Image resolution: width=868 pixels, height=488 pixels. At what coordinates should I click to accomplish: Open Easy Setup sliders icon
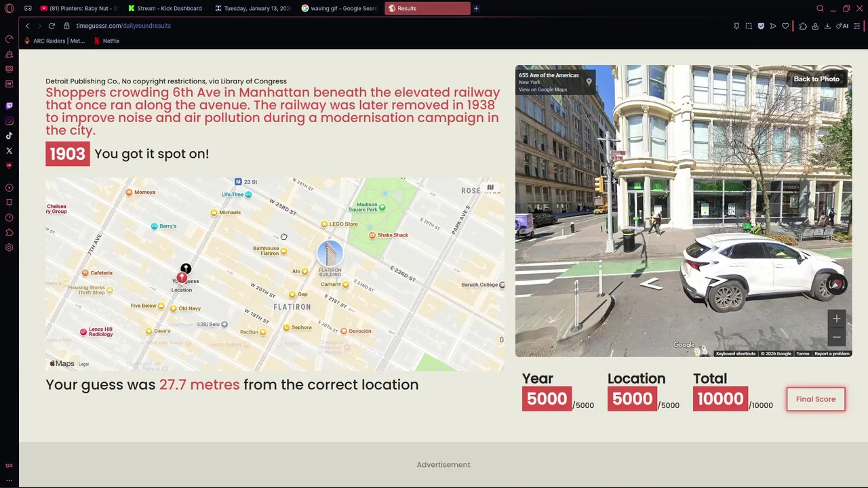coord(857,26)
